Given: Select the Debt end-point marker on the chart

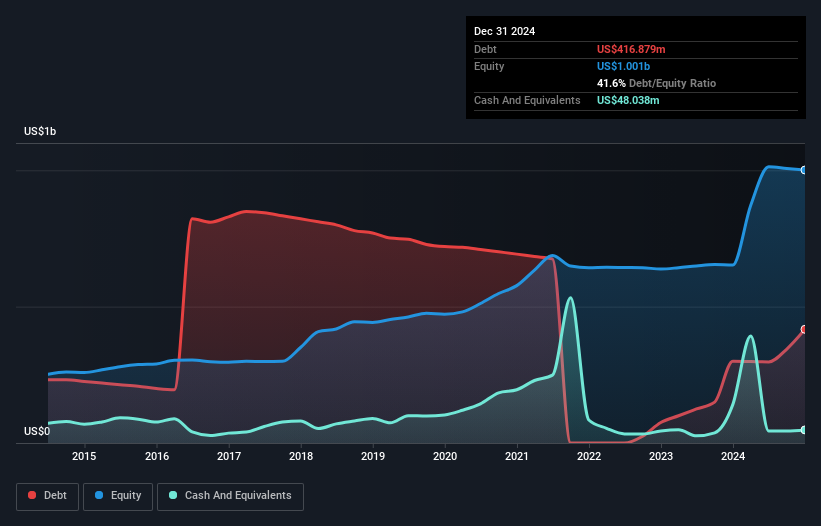Looking at the screenshot, I should click(804, 329).
